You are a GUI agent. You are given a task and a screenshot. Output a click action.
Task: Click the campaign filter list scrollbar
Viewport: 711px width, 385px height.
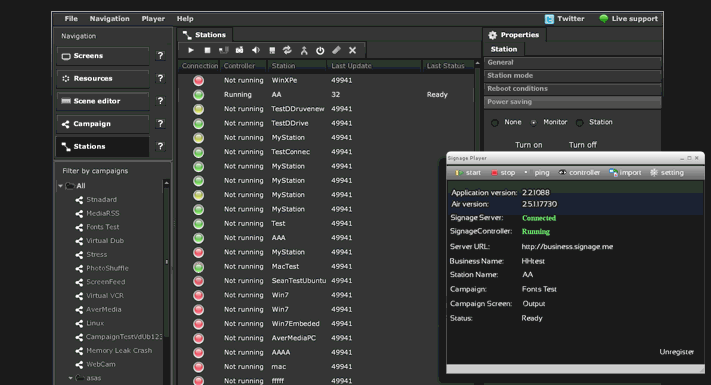click(166, 262)
